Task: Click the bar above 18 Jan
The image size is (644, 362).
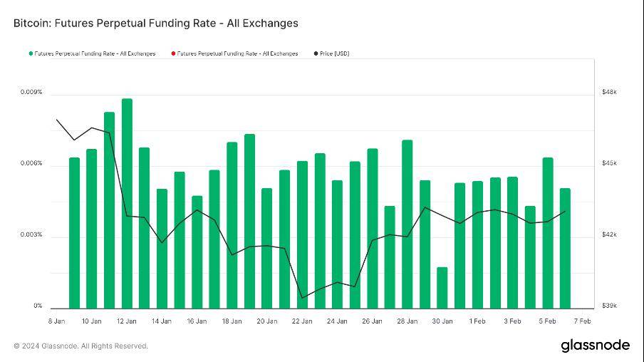Action: pos(232,225)
